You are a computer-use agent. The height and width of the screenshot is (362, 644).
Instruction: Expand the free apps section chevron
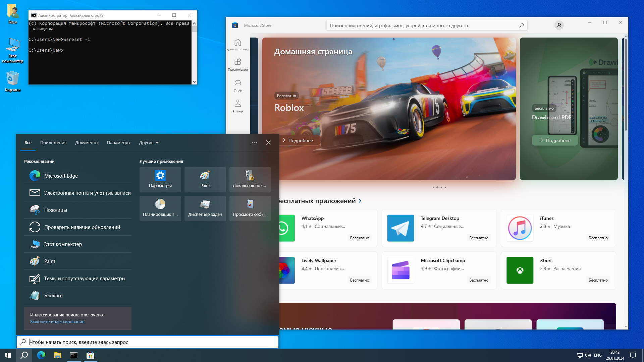(360, 201)
